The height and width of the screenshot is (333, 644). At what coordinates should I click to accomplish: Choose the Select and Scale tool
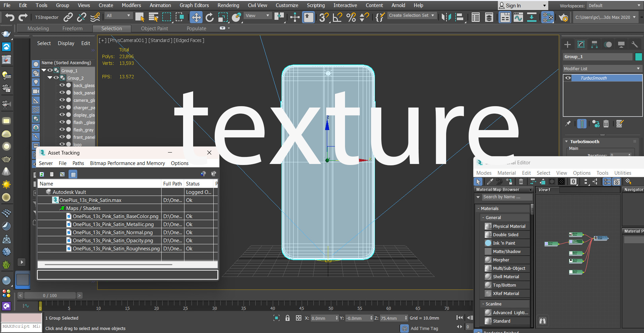coord(223,17)
